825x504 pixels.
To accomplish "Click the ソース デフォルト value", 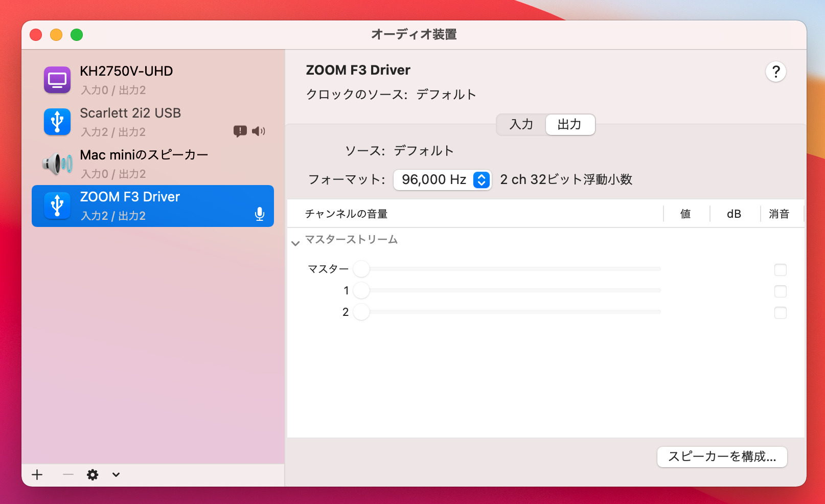I will pos(424,151).
